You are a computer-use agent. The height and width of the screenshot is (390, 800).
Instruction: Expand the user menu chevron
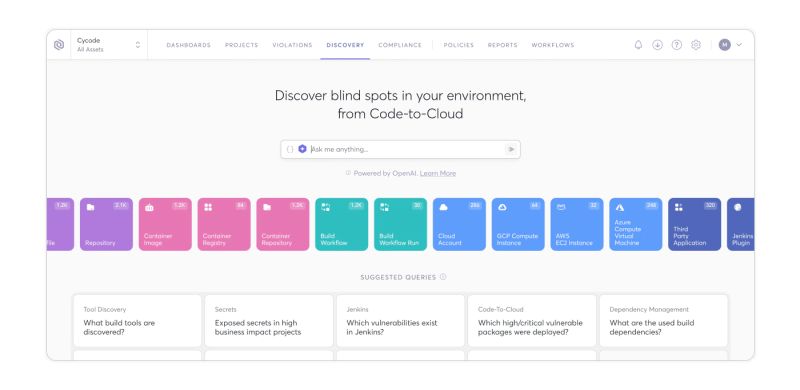(x=739, y=45)
